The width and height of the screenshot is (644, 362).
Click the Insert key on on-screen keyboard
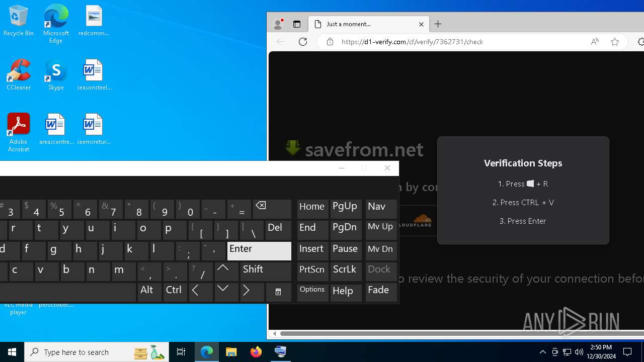coord(312,251)
